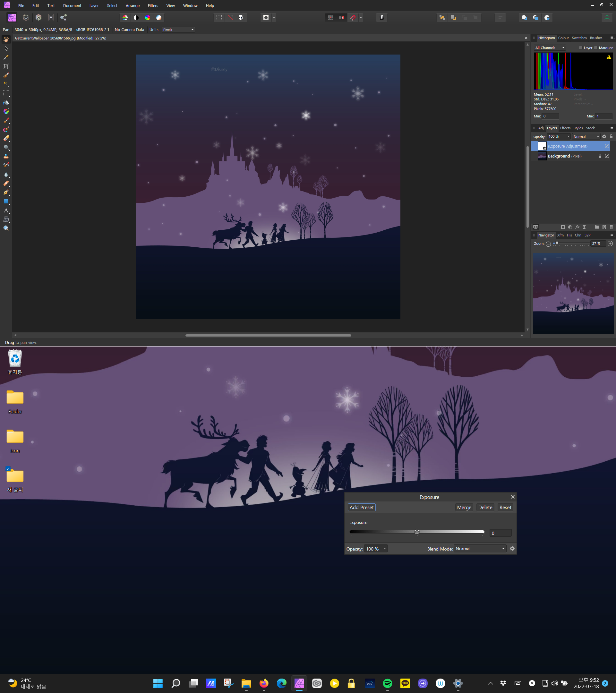Click the zoom out minus button
Viewport: 616px width, 693px height.
pos(548,244)
